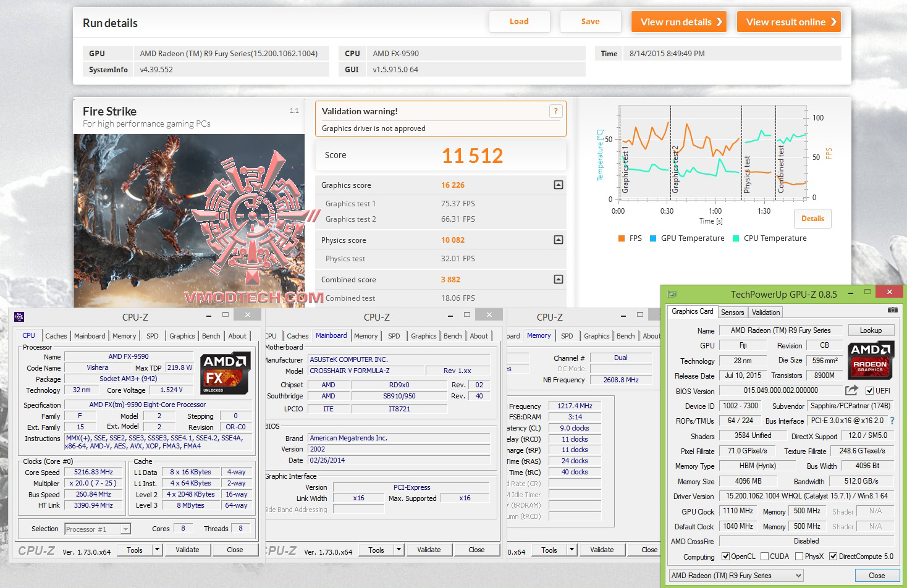The height and width of the screenshot is (588, 907).
Task: Collapse the Combined score details arrow
Action: tap(558, 279)
